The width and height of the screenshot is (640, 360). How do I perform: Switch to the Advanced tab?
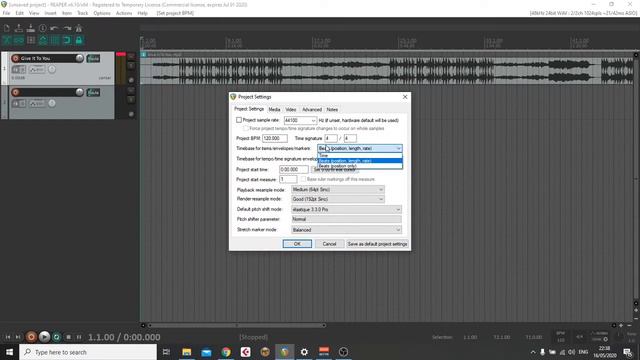click(312, 109)
